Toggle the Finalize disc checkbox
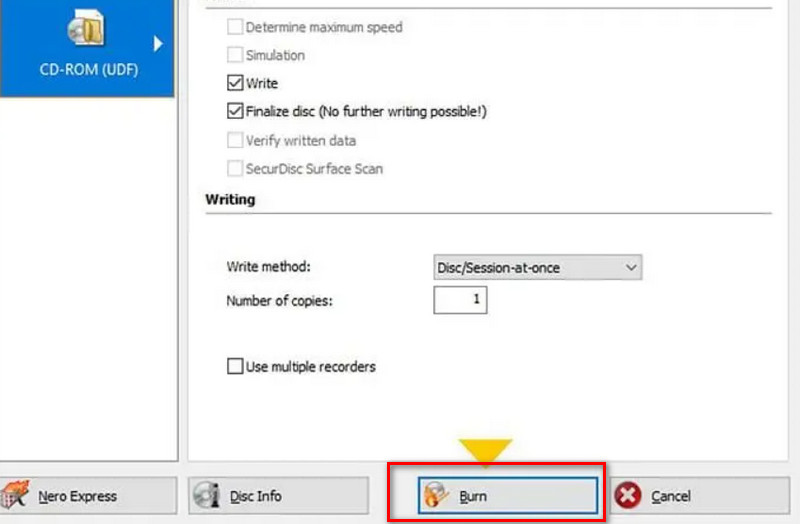Image resolution: width=800 pixels, height=524 pixels. [235, 112]
